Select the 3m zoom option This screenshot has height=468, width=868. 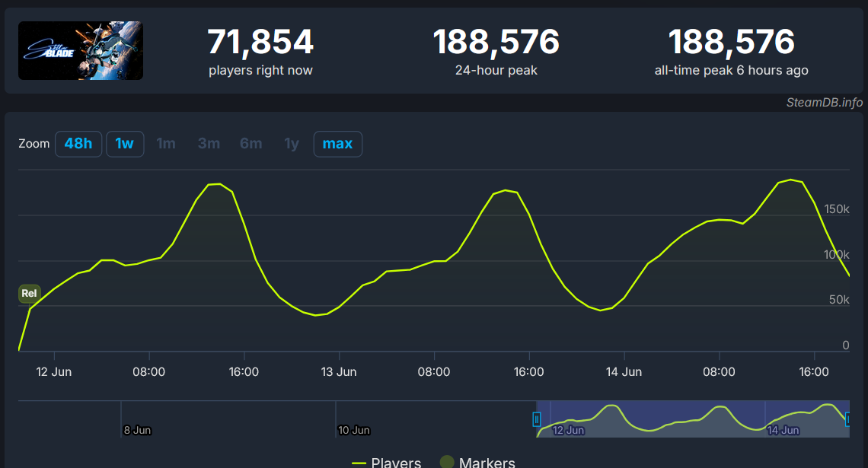[209, 144]
